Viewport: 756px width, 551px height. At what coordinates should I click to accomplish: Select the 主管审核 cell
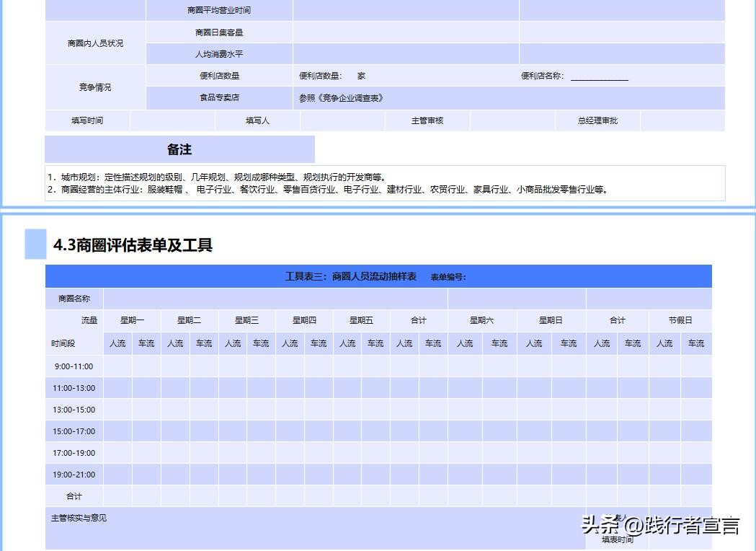tap(428, 120)
